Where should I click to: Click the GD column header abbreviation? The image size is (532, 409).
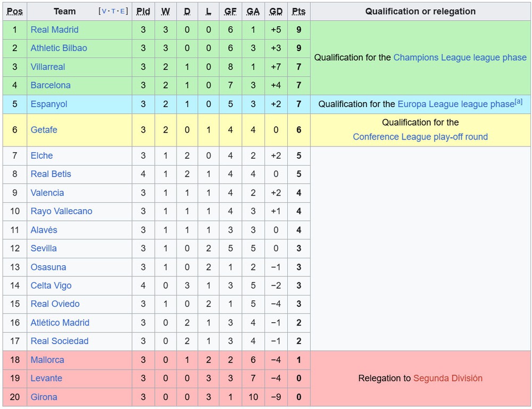(276, 11)
